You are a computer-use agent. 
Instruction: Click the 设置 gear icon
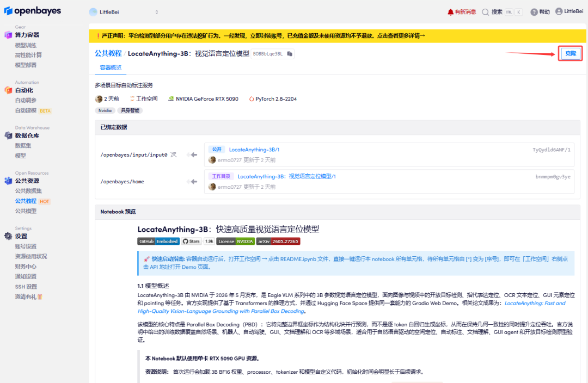(8, 236)
